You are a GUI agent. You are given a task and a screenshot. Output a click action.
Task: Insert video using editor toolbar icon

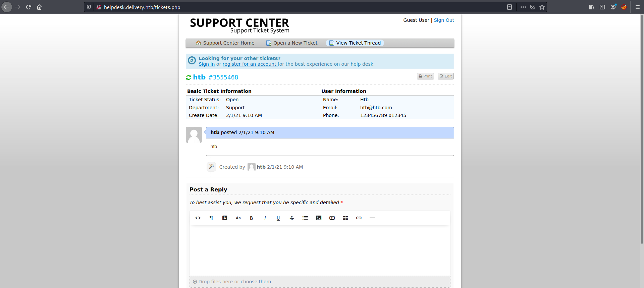332,218
